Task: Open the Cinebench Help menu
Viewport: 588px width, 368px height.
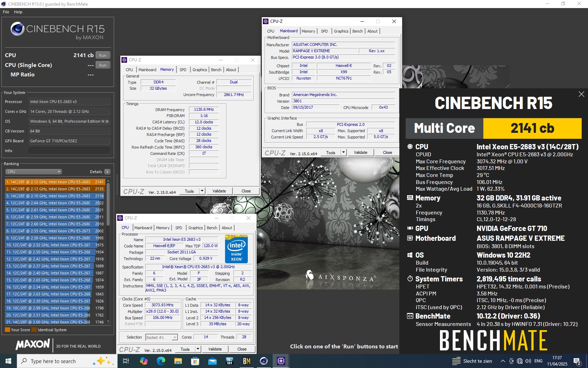Action: (18, 12)
